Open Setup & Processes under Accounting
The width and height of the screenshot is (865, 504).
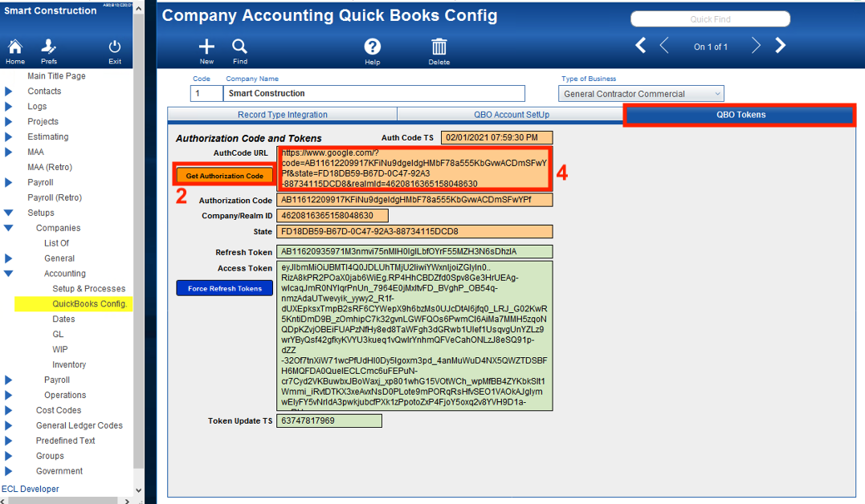pyautogui.click(x=89, y=288)
